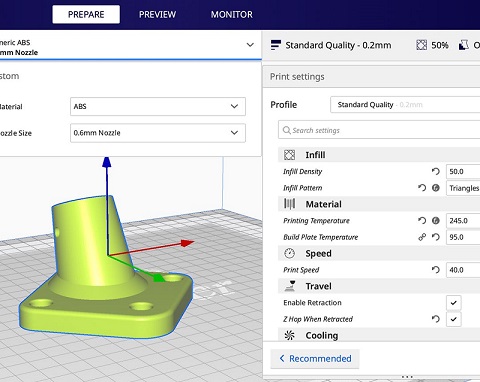Toggle Z Hop When Retracted checkbox
480x382 pixels.
click(453, 319)
